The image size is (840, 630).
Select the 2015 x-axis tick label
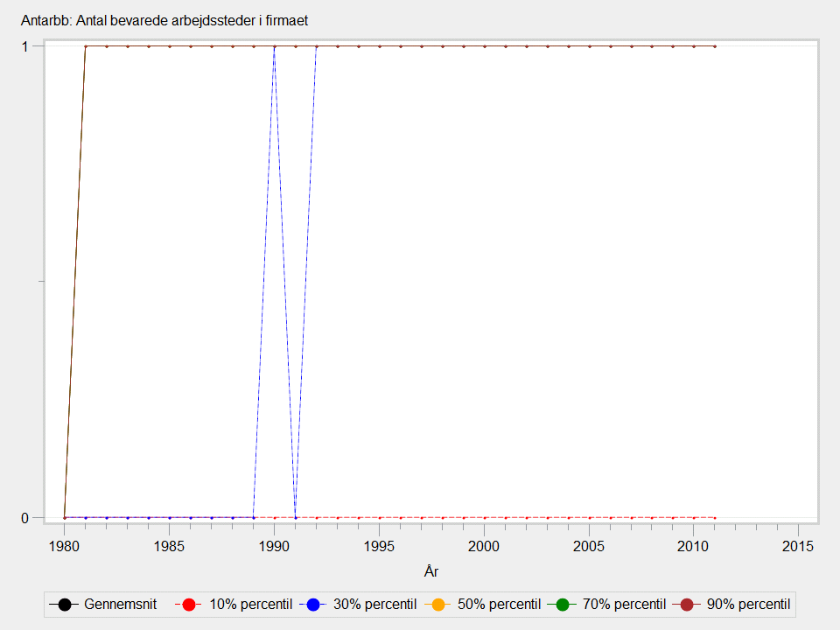pos(798,546)
